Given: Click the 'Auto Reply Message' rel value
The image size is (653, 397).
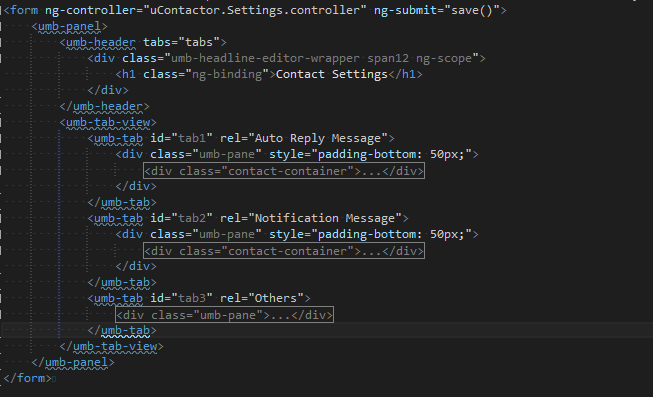Looking at the screenshot, I should 318,138.
